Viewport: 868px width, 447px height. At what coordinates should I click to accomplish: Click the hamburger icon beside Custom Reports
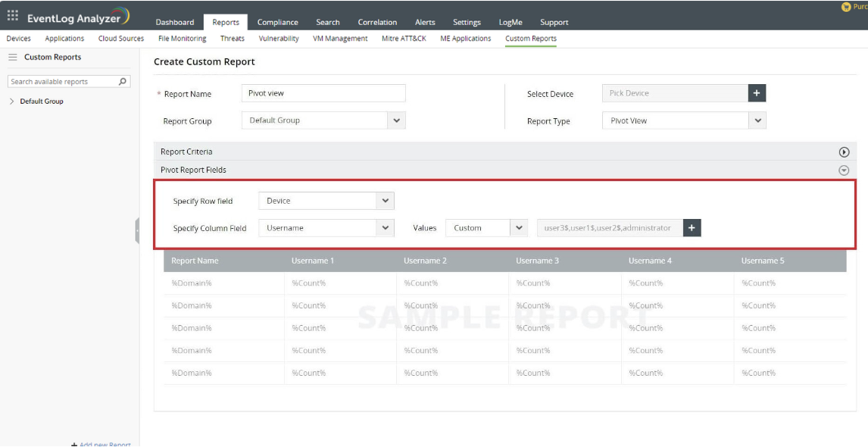[13, 58]
